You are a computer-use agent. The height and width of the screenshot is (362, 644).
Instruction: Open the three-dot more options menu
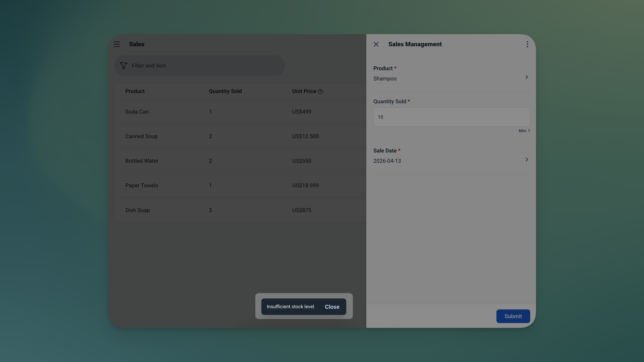(527, 44)
